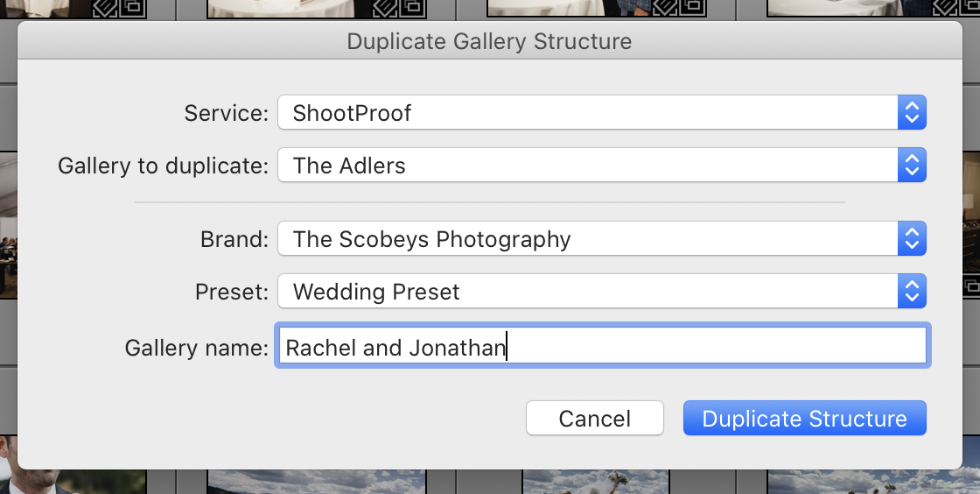Screen dimensions: 980x494
Task: Click the Service popup stepper arrows
Action: 912,113
